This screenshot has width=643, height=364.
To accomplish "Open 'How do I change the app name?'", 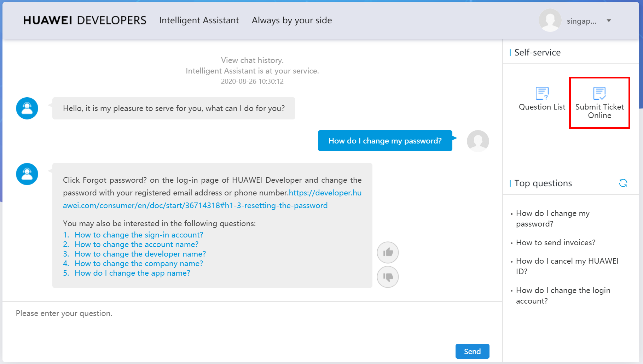I will (132, 273).
